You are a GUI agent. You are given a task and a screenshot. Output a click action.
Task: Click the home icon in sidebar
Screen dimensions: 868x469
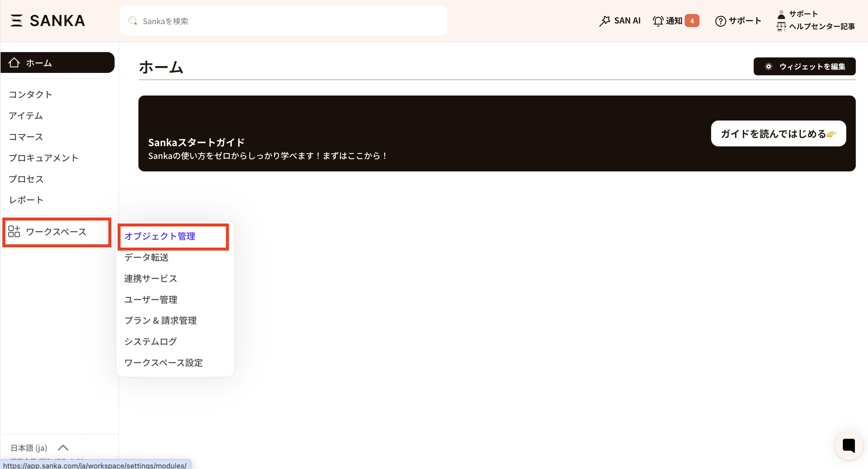[14, 63]
